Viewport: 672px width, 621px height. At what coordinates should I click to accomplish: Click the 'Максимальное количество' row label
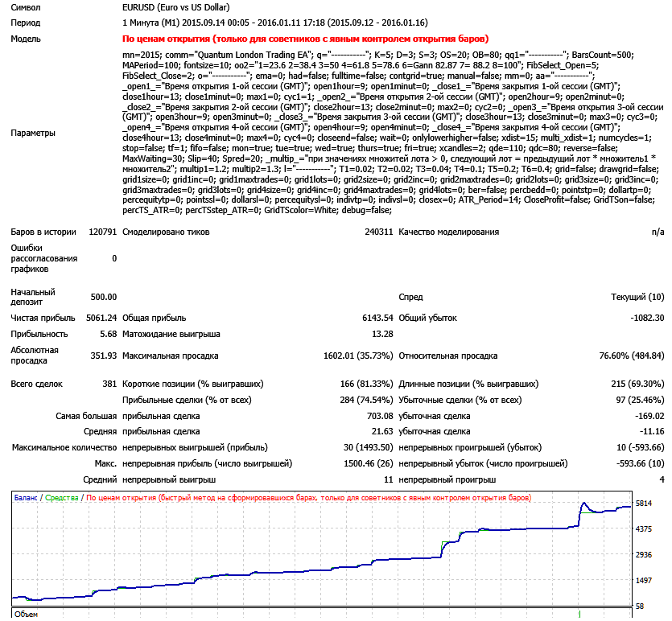pos(64,447)
